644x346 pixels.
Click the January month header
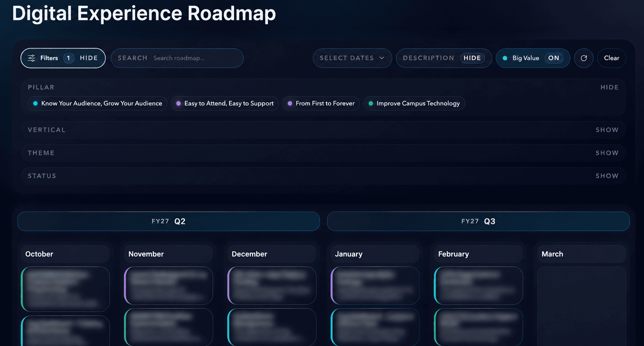[x=375, y=254]
